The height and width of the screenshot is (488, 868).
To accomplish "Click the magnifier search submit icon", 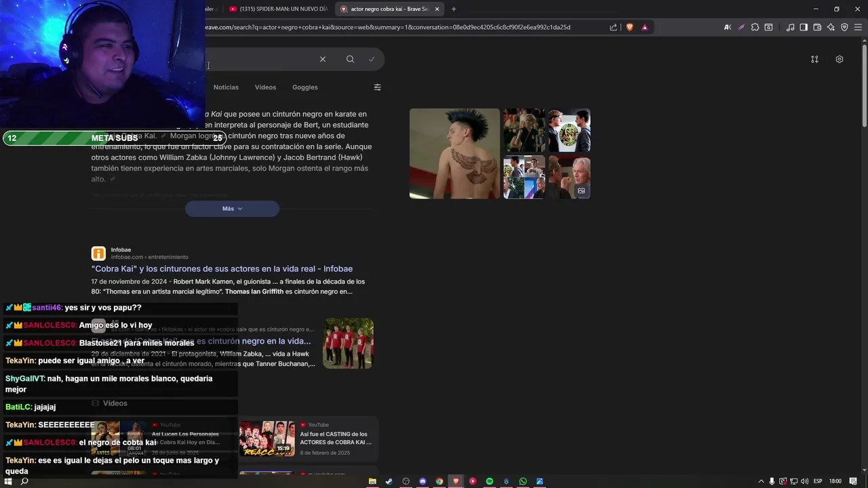I will pyautogui.click(x=350, y=59).
